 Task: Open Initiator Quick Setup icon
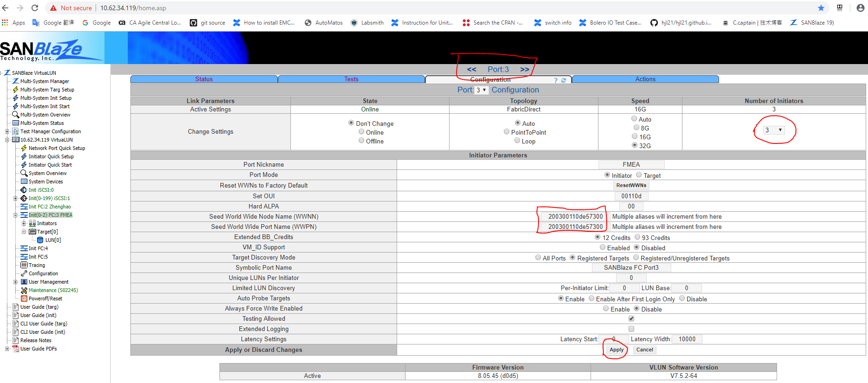point(24,156)
